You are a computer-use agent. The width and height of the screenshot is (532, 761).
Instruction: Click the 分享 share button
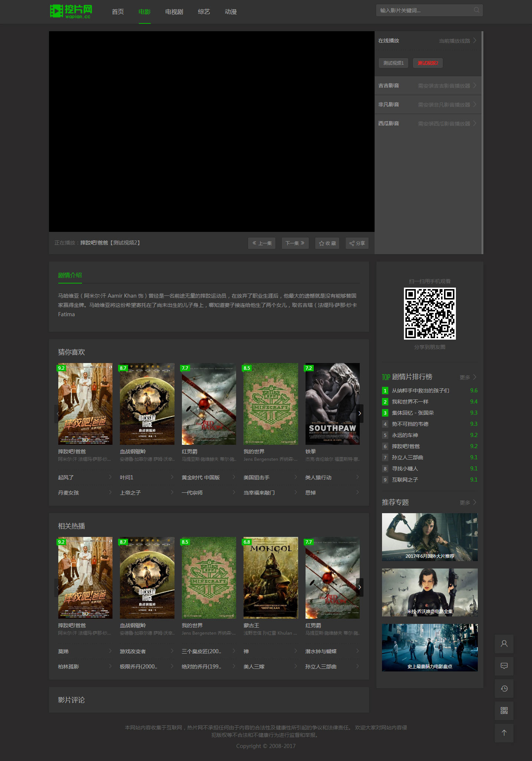point(357,243)
